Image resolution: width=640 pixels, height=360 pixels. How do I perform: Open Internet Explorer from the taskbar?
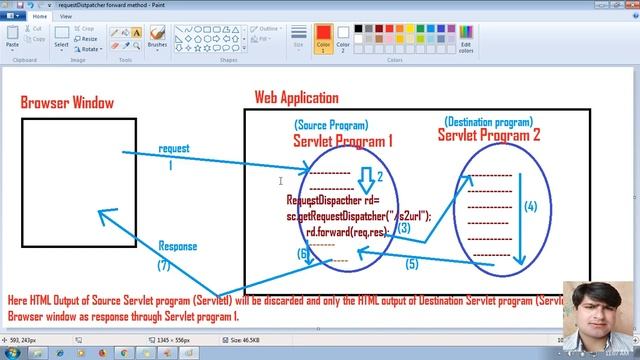click(60, 353)
